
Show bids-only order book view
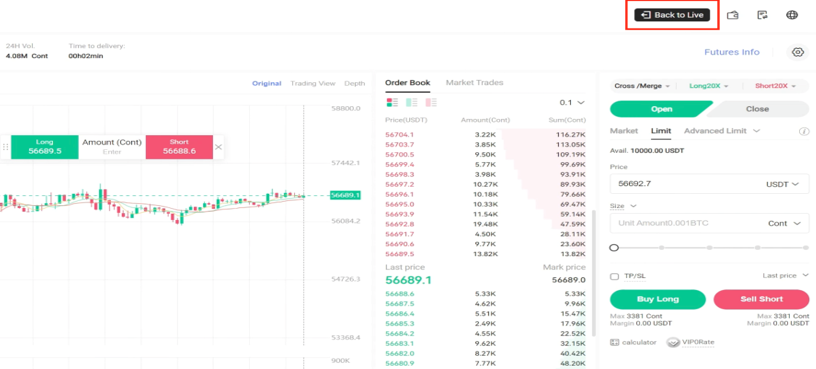click(x=411, y=103)
